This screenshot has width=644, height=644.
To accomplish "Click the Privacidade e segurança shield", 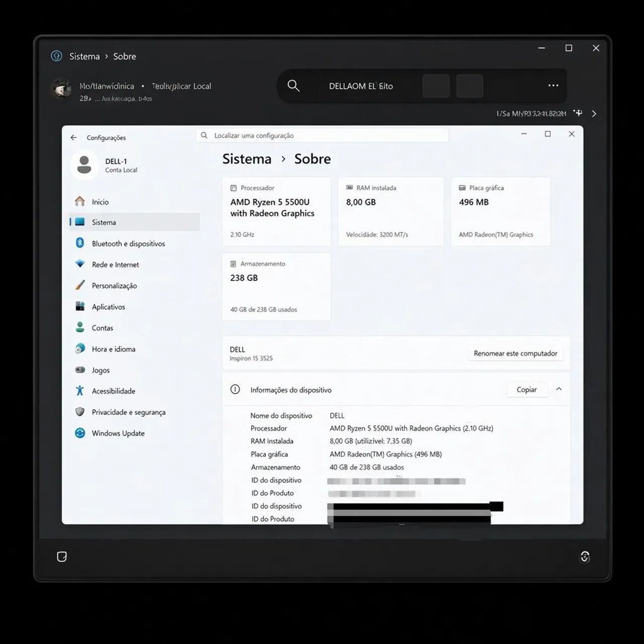I will click(80, 412).
